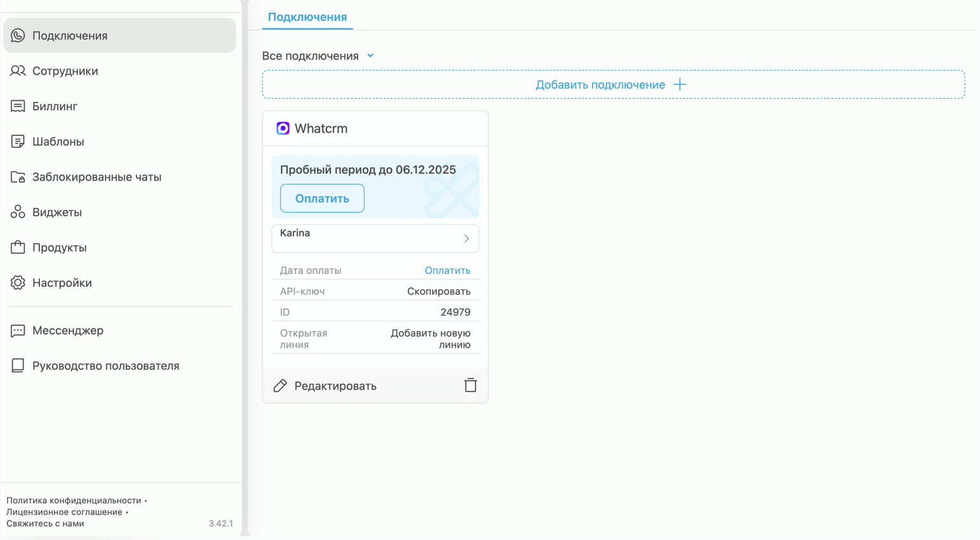Image resolution: width=980 pixels, height=540 pixels.
Task: Click the people icon for Сотрудники
Action: point(18,71)
